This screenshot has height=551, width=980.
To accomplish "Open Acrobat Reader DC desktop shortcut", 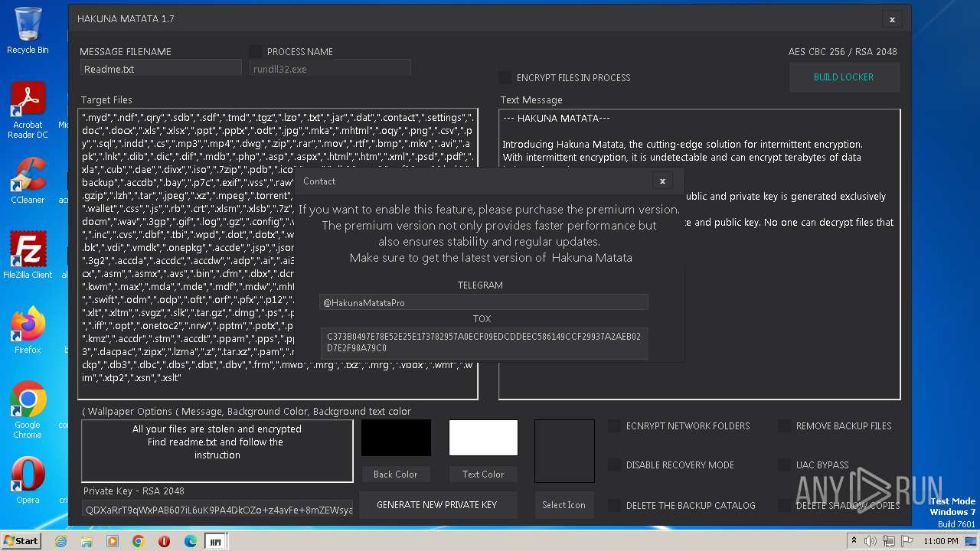I will [28, 110].
